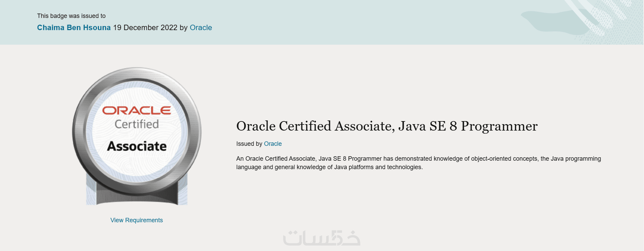Open the Oracle link after "Issued by"
The height and width of the screenshot is (251, 644).
(x=273, y=144)
